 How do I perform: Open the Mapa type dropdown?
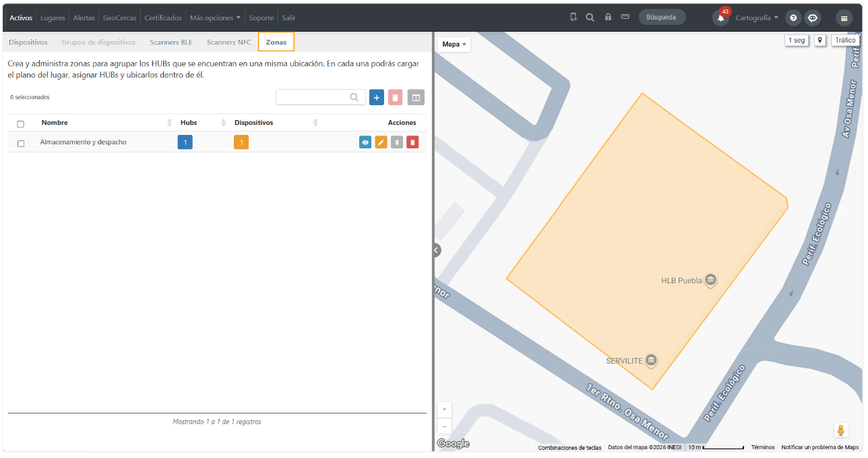pyautogui.click(x=454, y=45)
